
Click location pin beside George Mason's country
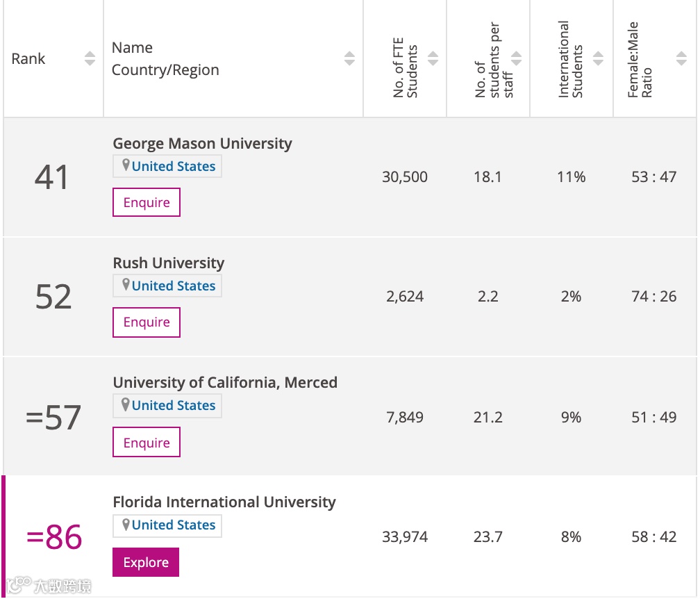(x=126, y=165)
